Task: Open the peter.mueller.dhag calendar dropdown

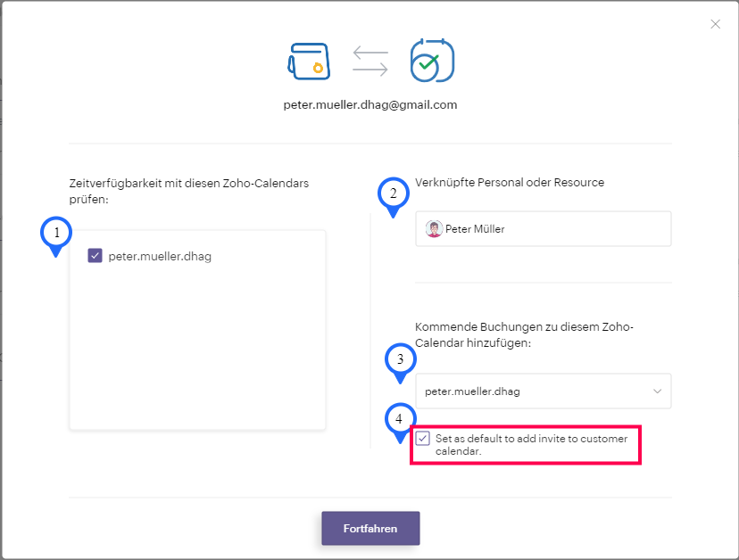Action: point(543,391)
